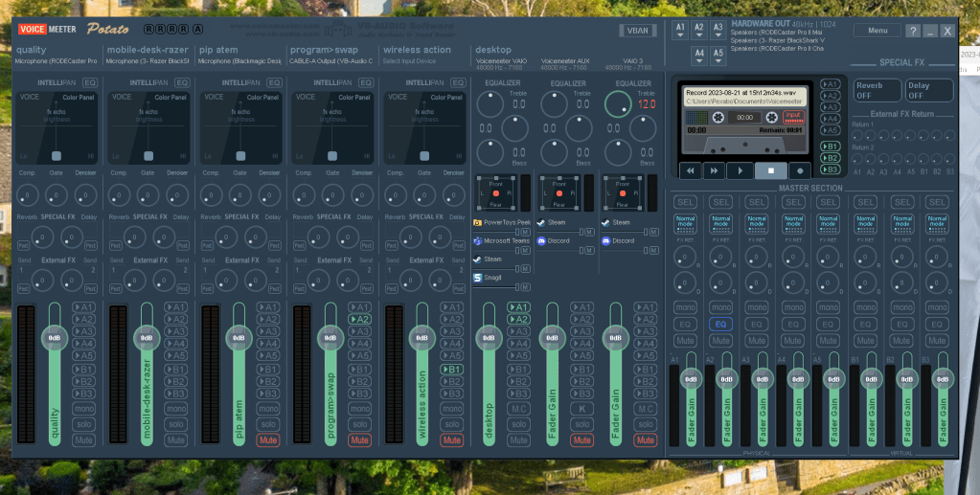The height and width of the screenshot is (495, 980).
Task: Click the 'mobile-desk-razer' strip title
Action: tap(148, 50)
